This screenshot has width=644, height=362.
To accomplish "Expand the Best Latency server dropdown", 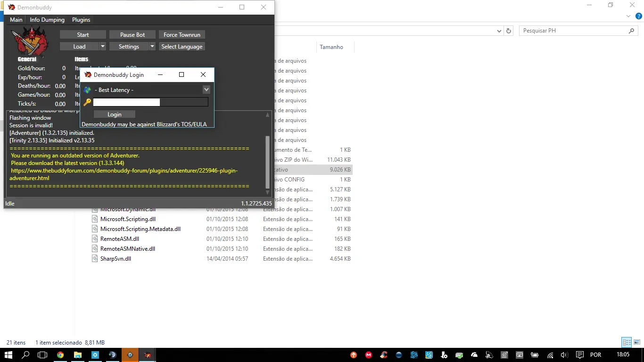I will point(206,90).
